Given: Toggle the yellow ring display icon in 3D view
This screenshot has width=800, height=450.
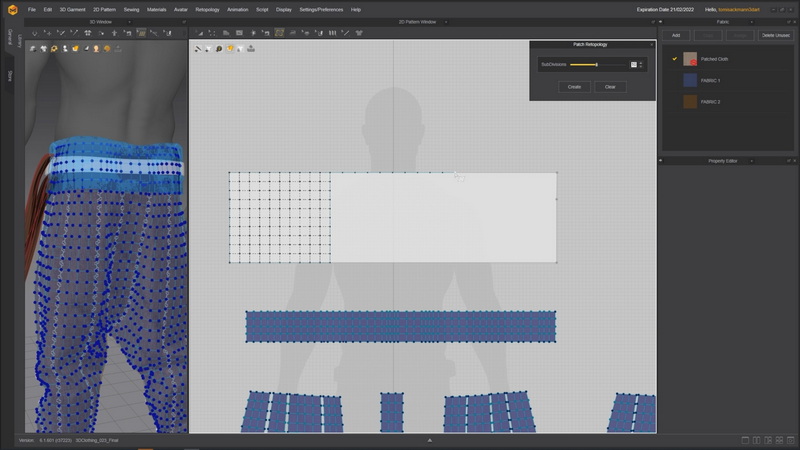Looking at the screenshot, I should 54,49.
